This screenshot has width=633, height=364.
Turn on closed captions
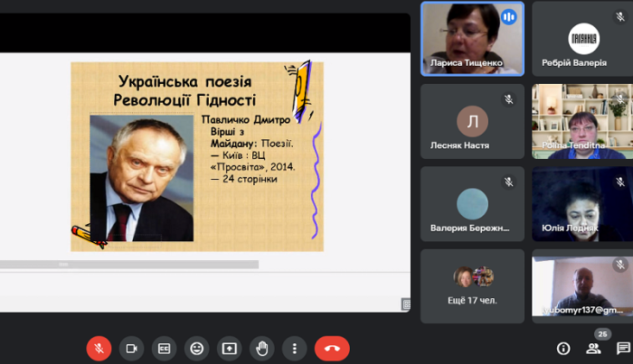164,348
